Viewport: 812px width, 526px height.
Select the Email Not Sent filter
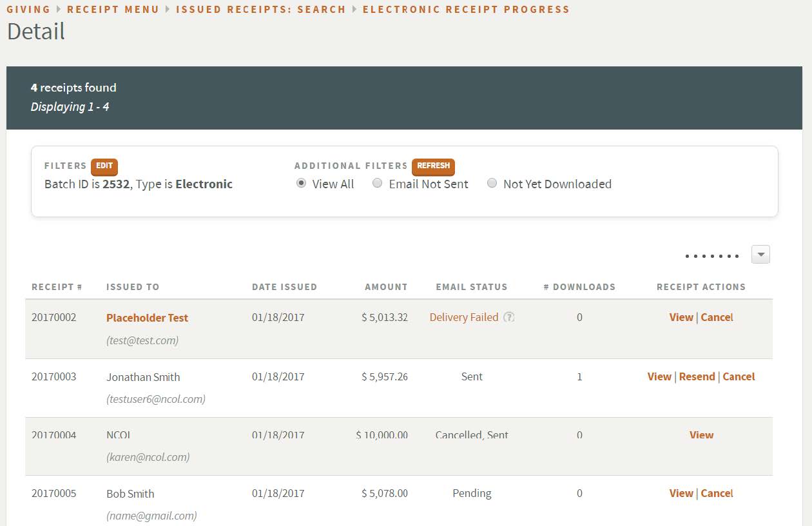(377, 183)
